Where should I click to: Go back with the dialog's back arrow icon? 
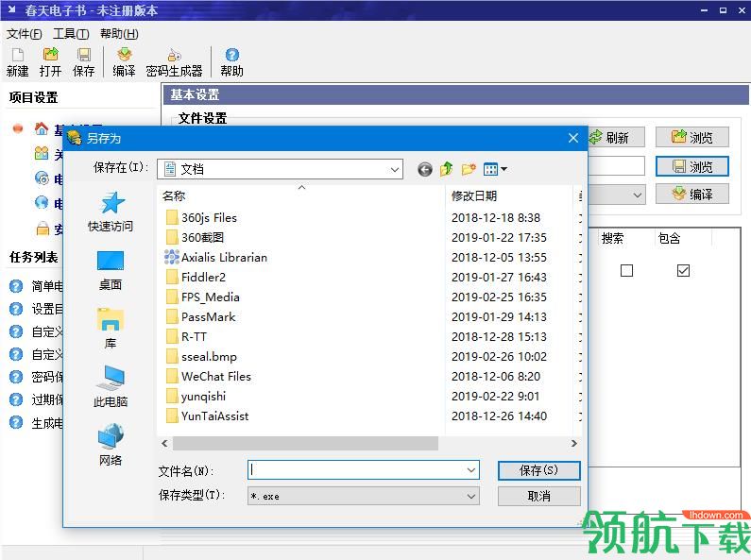coord(425,169)
